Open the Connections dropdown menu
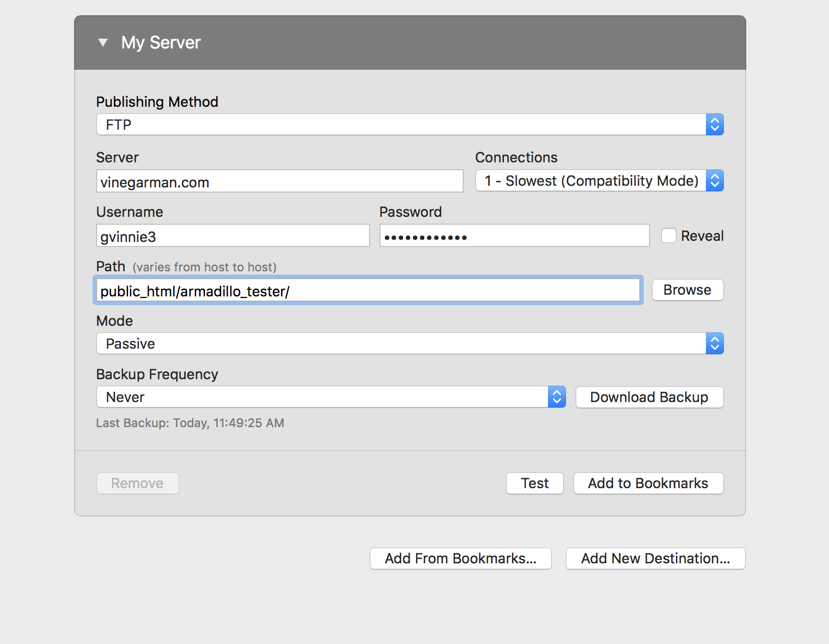 pos(591,181)
